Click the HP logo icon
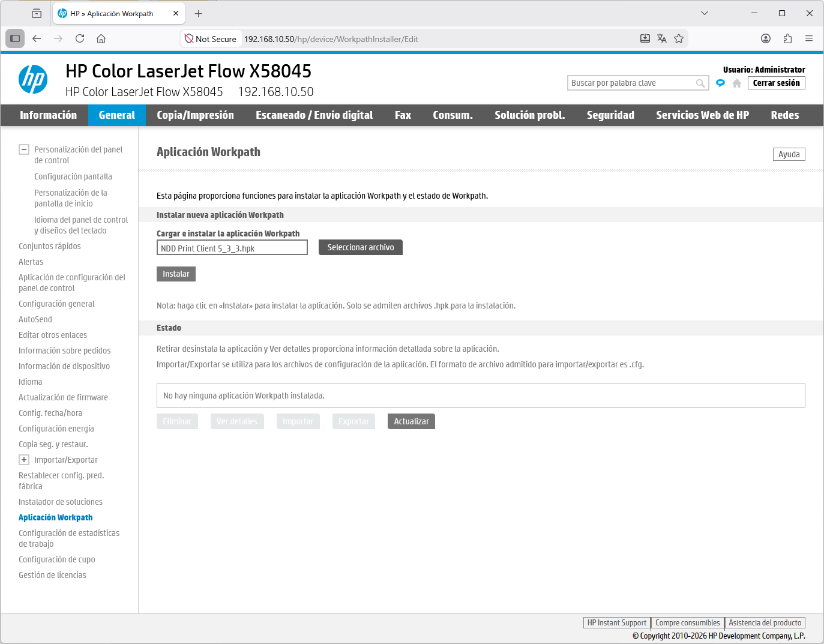The image size is (824, 644). click(x=33, y=79)
